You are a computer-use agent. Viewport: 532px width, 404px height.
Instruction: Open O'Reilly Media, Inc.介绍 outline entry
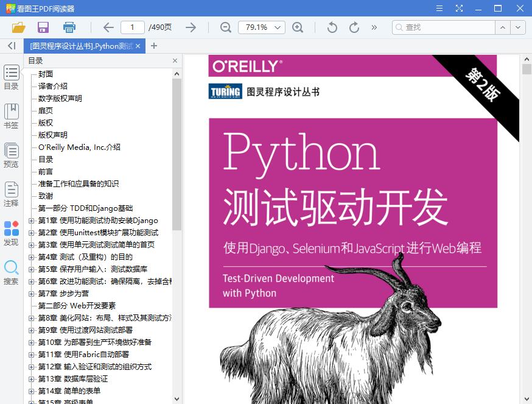point(79,147)
